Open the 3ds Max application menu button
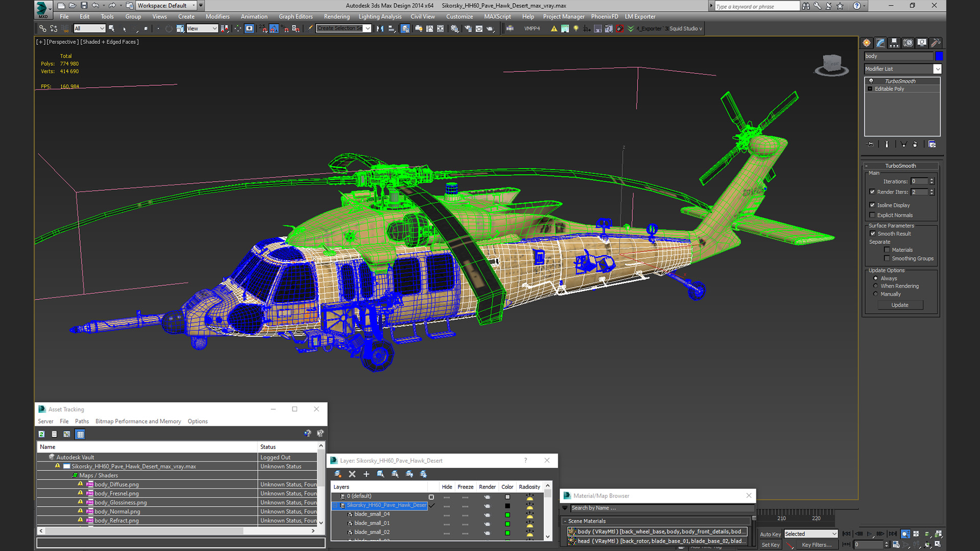The width and height of the screenshot is (980, 551). click(43, 9)
